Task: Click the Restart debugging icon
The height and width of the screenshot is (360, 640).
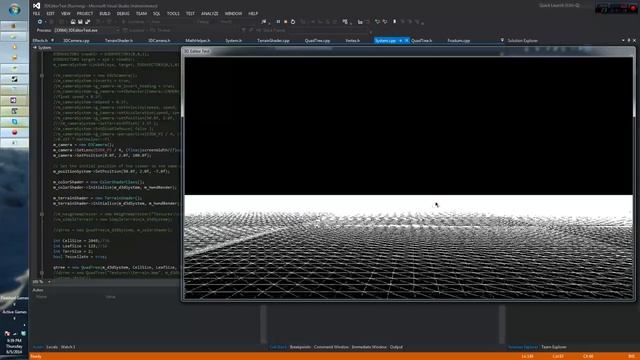Action: [x=293, y=22]
